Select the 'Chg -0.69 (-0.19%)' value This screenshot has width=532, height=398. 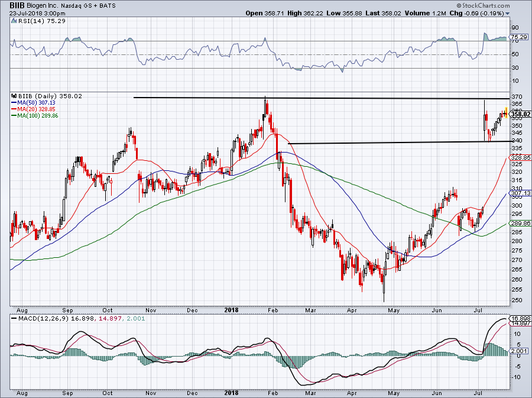click(x=476, y=13)
